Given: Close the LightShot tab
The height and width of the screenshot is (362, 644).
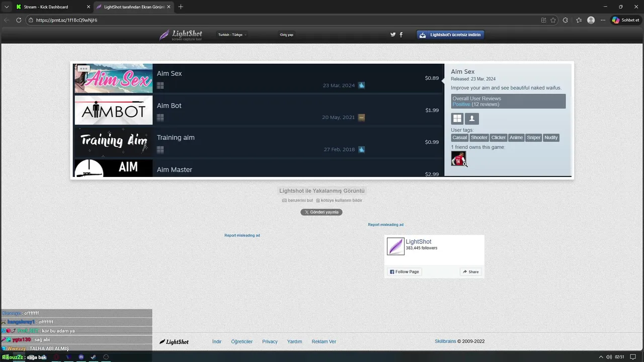Looking at the screenshot, I should click(168, 7).
